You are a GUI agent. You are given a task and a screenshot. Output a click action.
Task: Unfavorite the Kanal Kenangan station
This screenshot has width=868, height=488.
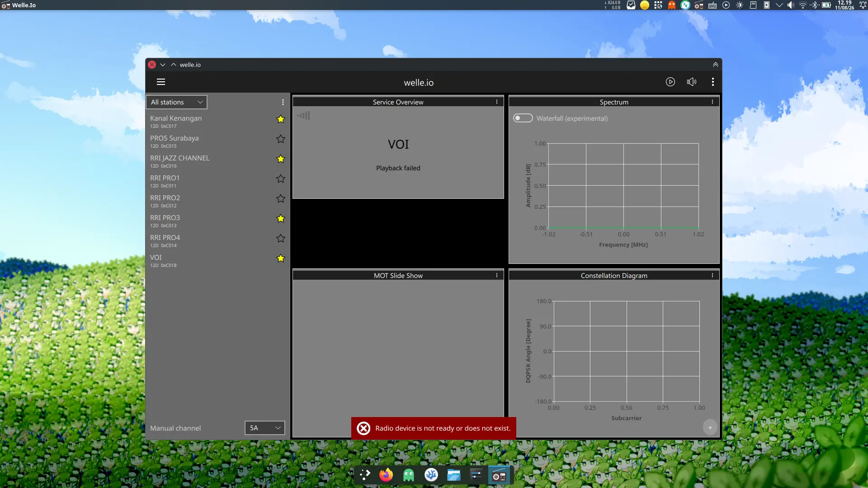[281, 119]
